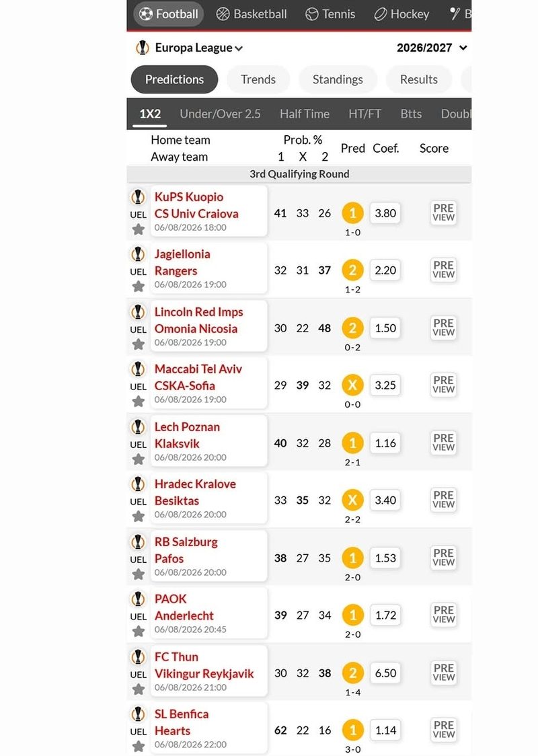Toggle star for Jagiellonia vs Rangers match

point(139,287)
